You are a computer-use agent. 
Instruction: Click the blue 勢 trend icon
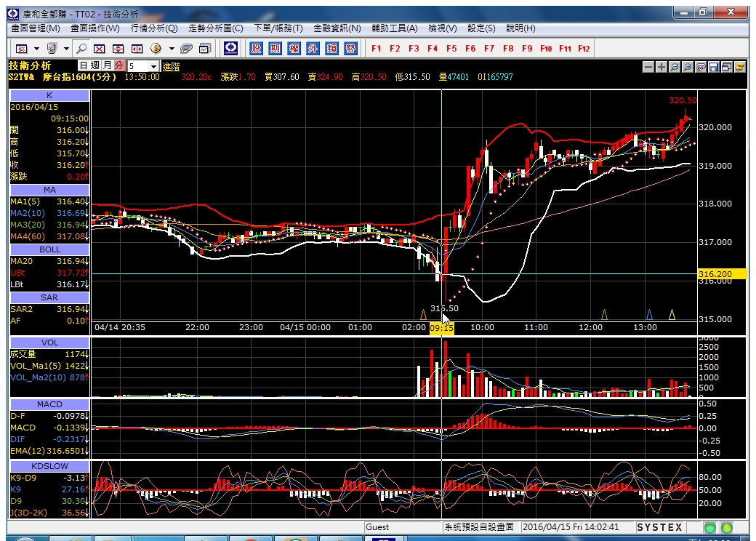pyautogui.click(x=350, y=48)
